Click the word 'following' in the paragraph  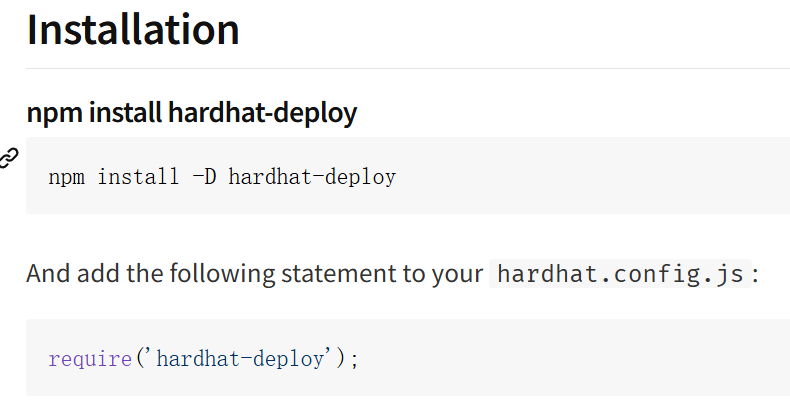[x=222, y=274]
